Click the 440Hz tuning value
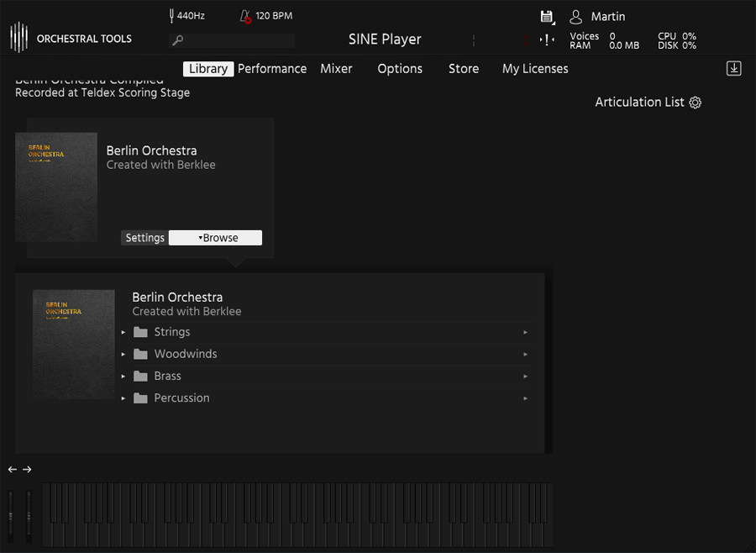The width and height of the screenshot is (756, 553). pyautogui.click(x=191, y=15)
